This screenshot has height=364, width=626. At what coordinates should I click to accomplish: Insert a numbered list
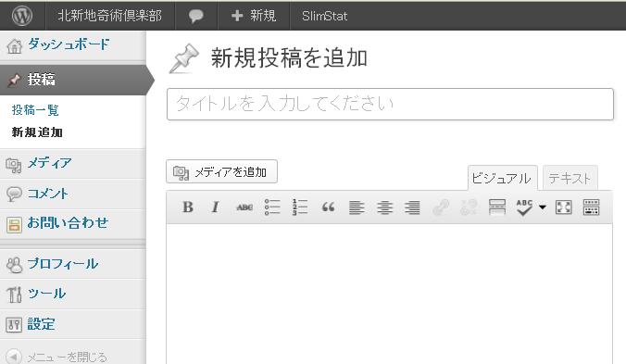[300, 207]
